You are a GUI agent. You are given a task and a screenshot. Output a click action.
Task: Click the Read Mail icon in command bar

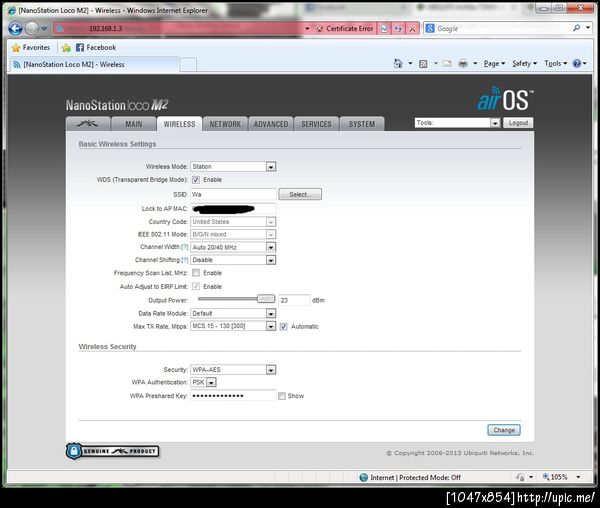click(x=447, y=64)
